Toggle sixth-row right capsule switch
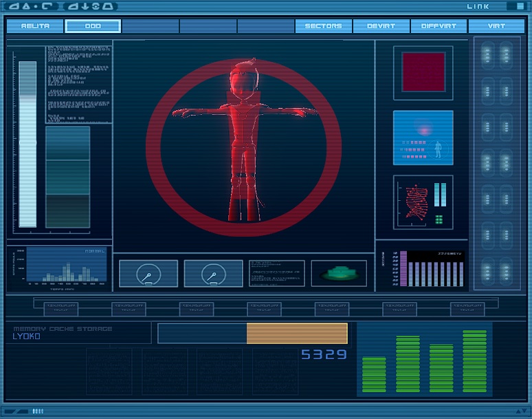This screenshot has height=419, width=532. pyautogui.click(x=506, y=235)
